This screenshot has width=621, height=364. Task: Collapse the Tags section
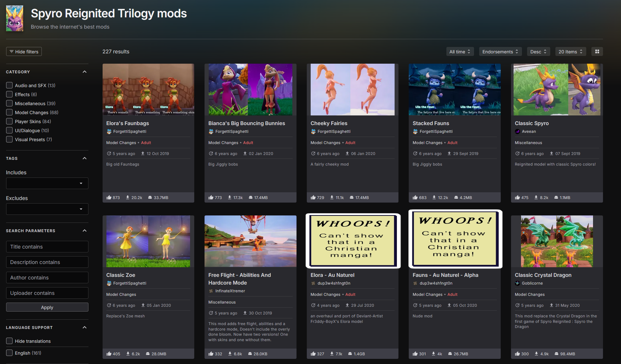(x=85, y=158)
